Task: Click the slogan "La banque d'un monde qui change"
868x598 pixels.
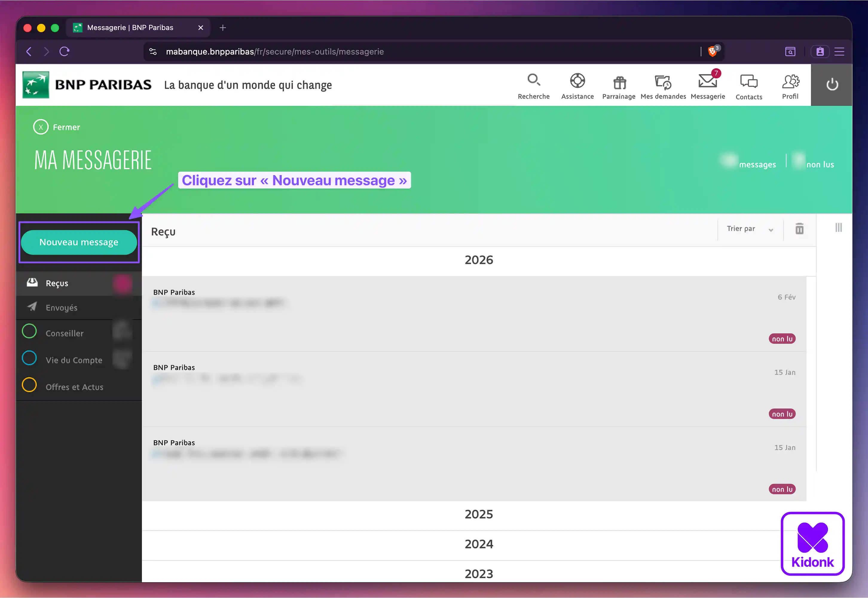Action: point(248,85)
